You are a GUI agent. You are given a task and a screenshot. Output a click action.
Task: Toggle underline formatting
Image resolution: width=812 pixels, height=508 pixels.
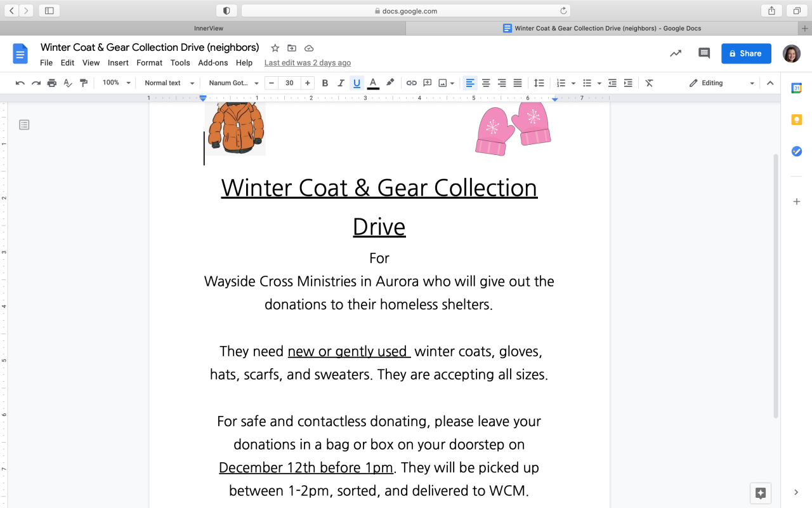pos(357,83)
